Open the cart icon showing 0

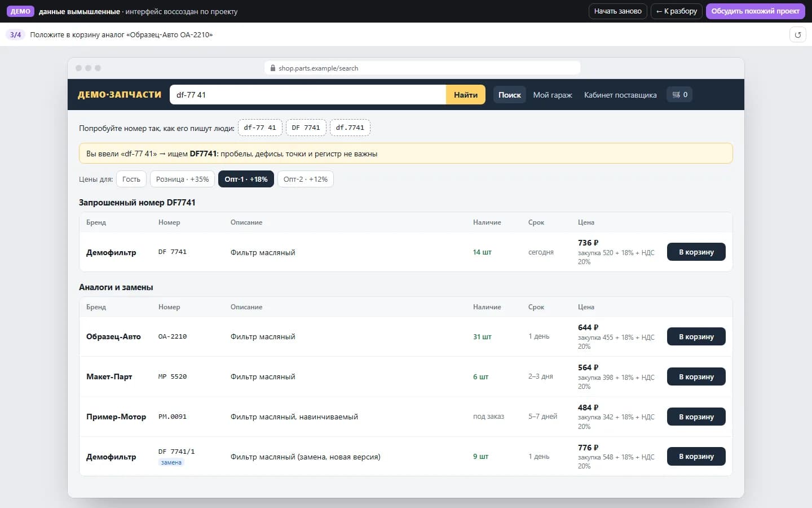click(x=679, y=94)
